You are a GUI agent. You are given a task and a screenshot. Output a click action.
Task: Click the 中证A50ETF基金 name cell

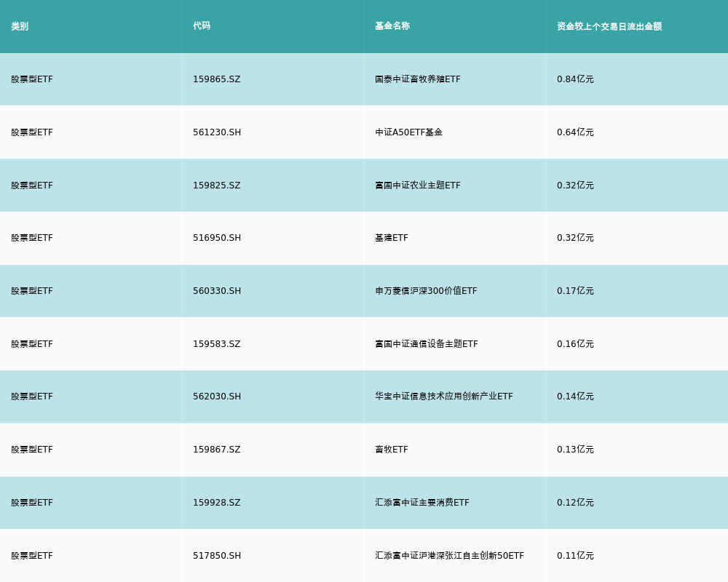tap(408, 132)
